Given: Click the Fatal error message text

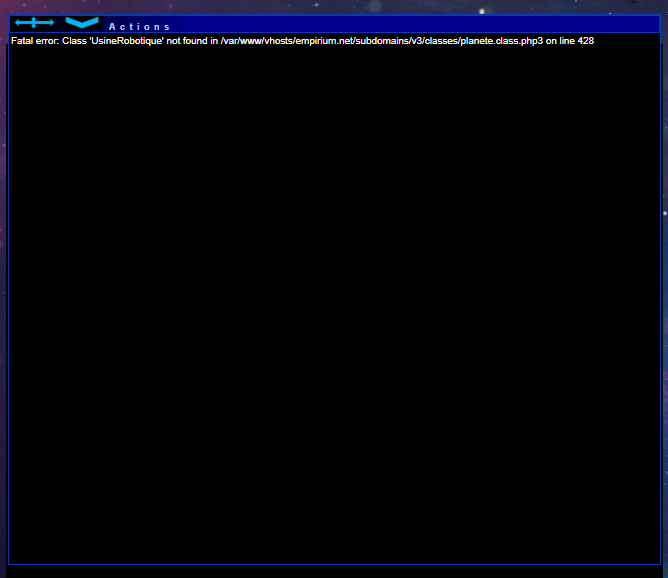Looking at the screenshot, I should tap(302, 41).
